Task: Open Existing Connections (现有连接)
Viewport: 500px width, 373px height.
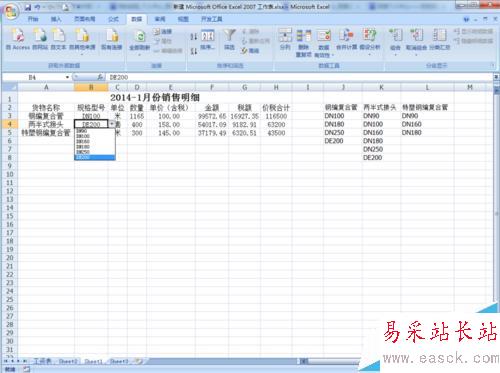Action: pyautogui.click(x=112, y=39)
